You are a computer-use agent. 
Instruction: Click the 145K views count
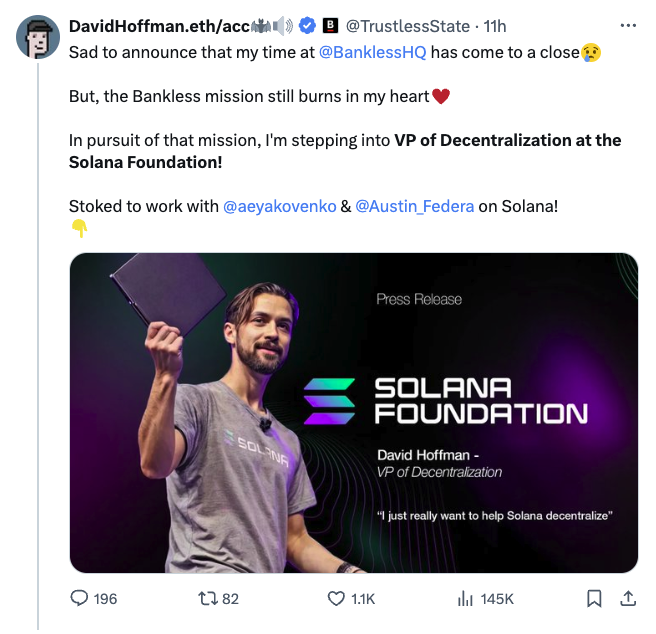[497, 598]
